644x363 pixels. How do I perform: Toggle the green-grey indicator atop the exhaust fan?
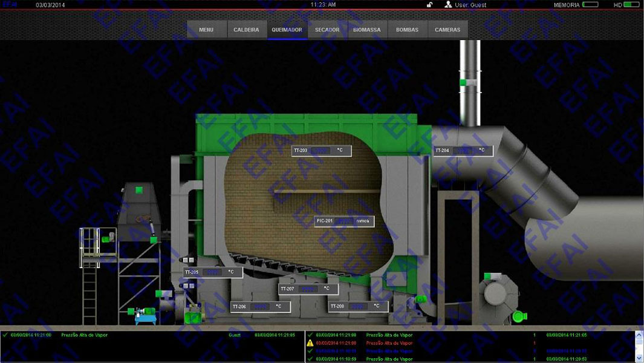coord(492,276)
